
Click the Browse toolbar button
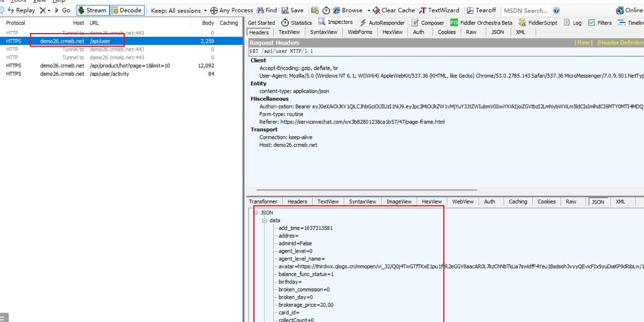[348, 10]
